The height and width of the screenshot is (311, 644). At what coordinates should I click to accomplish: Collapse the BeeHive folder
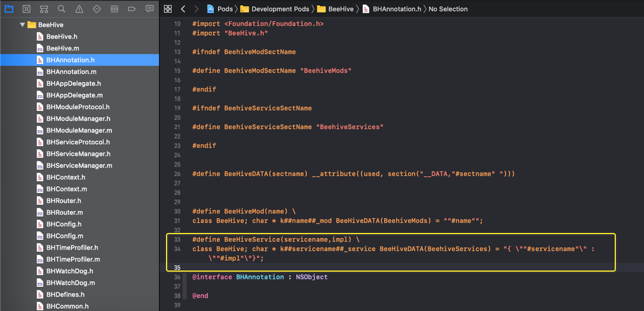pos(22,25)
